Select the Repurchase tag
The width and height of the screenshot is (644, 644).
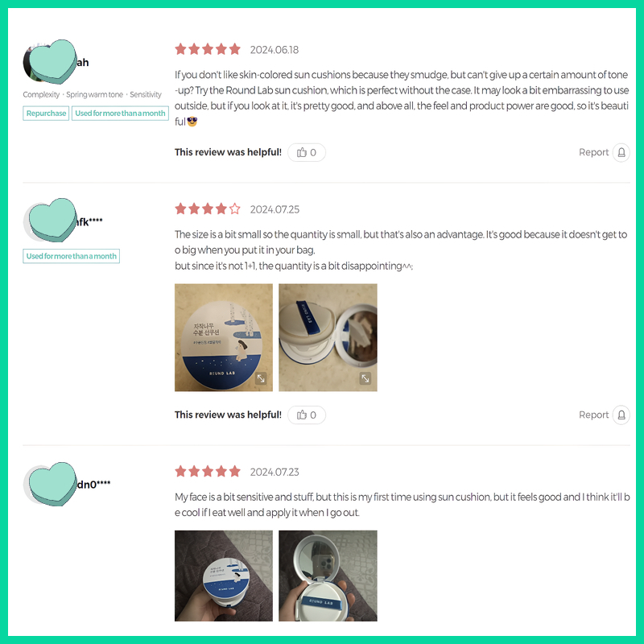46,114
